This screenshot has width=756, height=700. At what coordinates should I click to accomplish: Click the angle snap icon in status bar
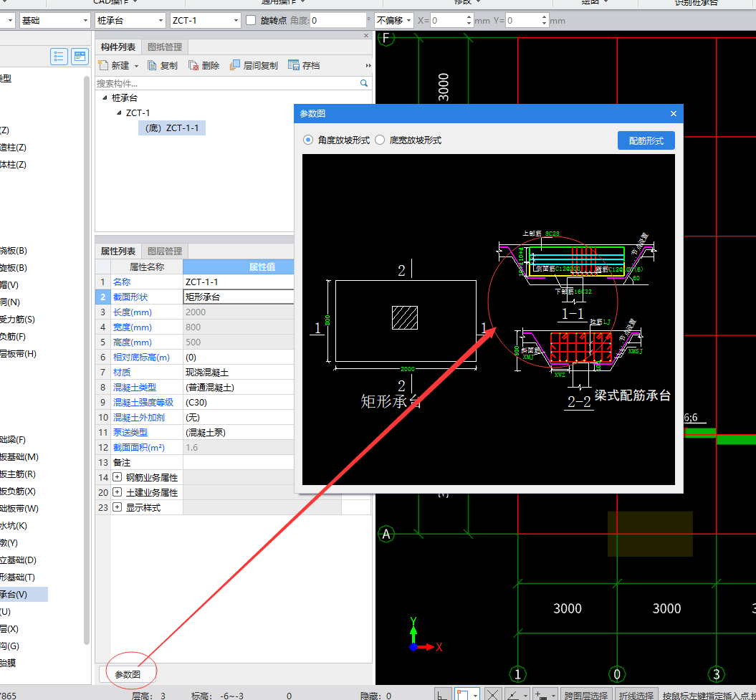[x=513, y=695]
